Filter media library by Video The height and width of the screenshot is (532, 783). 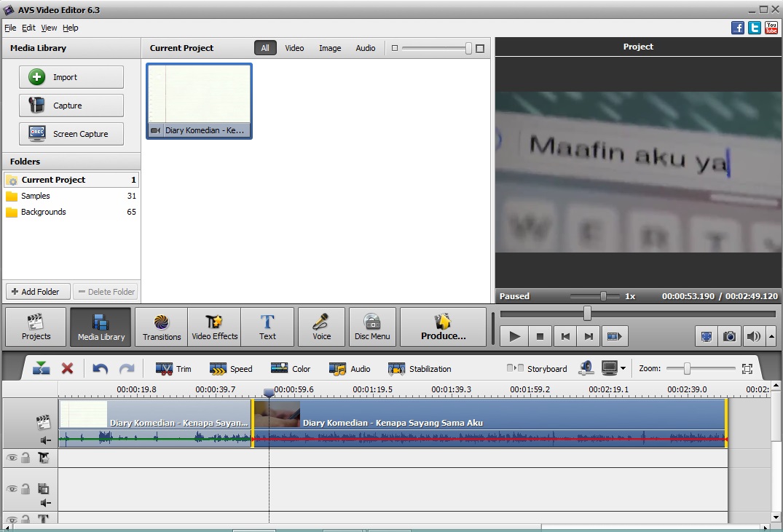(x=294, y=48)
